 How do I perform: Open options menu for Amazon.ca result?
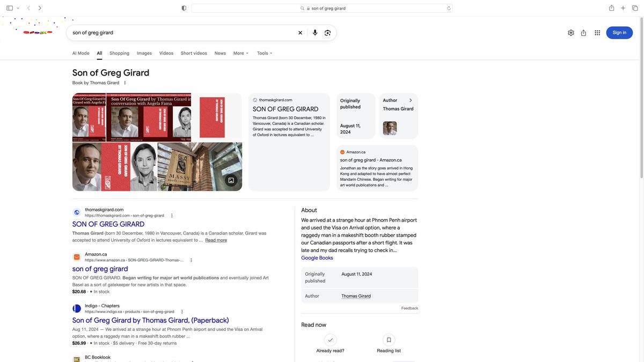[x=191, y=260]
